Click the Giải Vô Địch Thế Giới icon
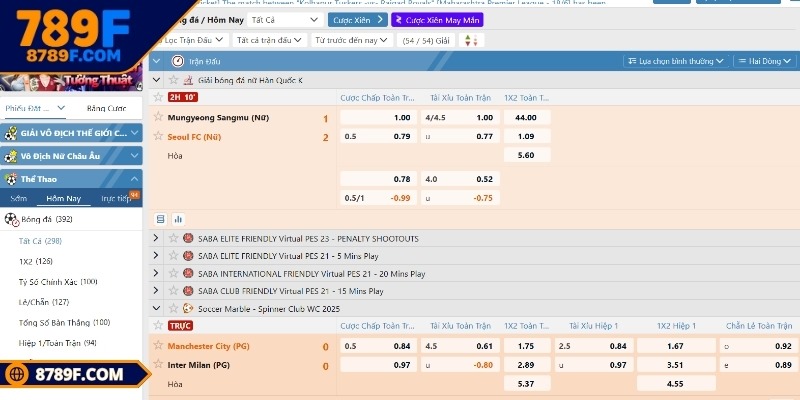Screen dimensions: 800x400 tap(11, 133)
